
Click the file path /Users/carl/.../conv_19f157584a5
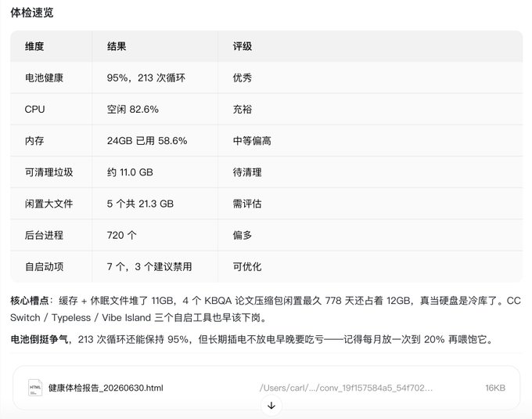click(346, 388)
